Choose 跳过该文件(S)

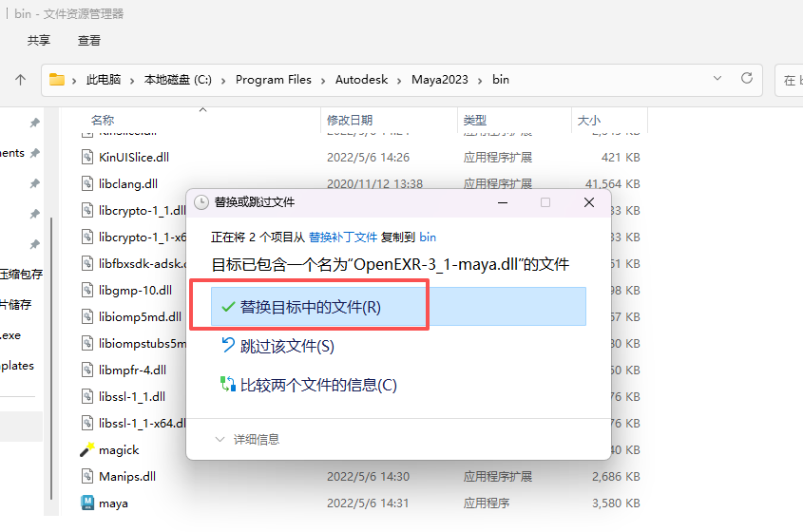(277, 346)
